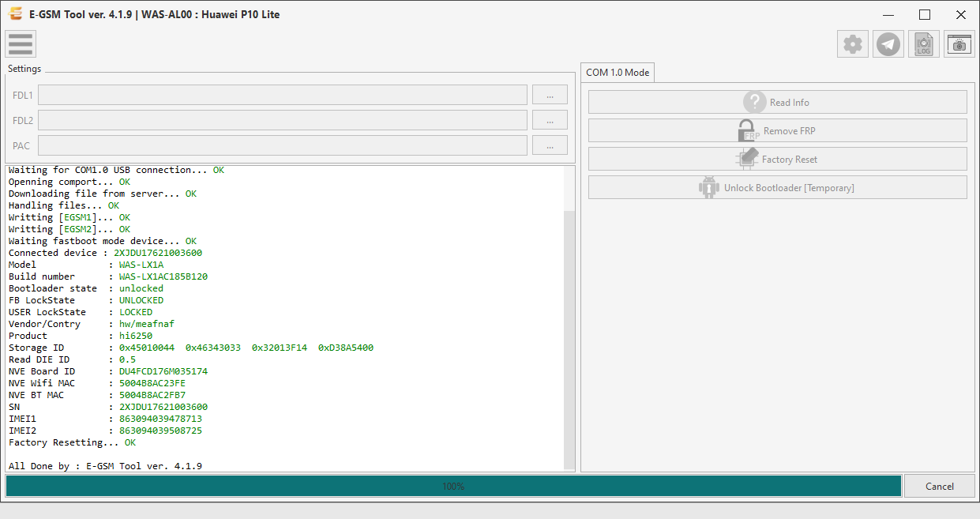Click the Handling files... OK line
The width and height of the screenshot is (980, 519).
tap(64, 205)
